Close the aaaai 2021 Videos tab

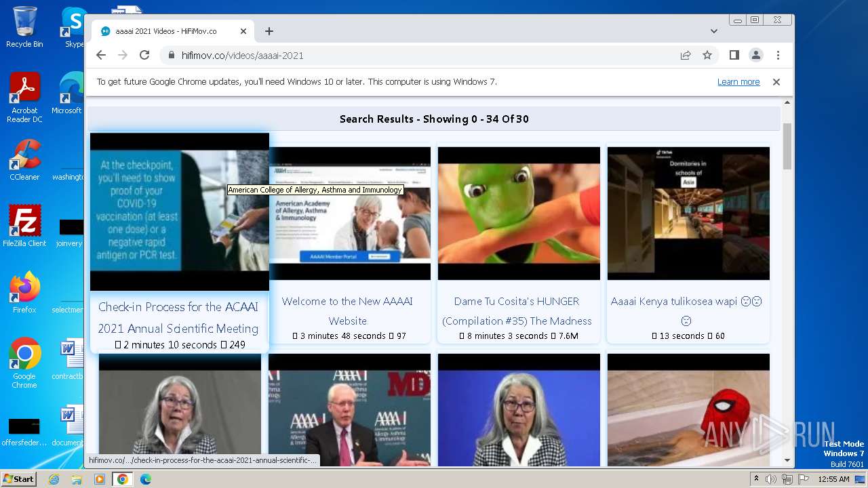point(243,31)
